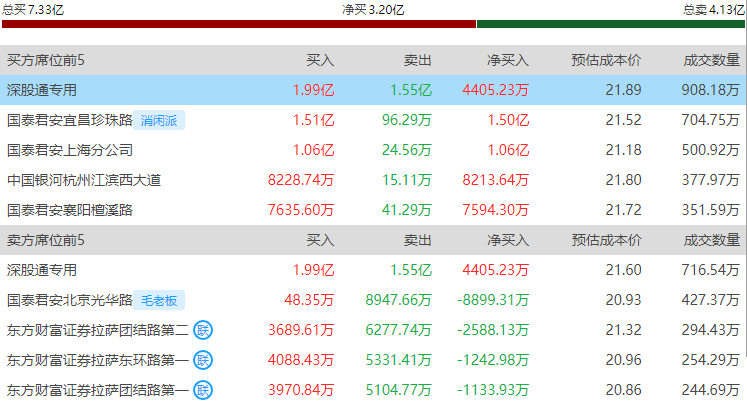Click the 3689.61万 buy amount
This screenshot has height=402, width=747.
301,330
